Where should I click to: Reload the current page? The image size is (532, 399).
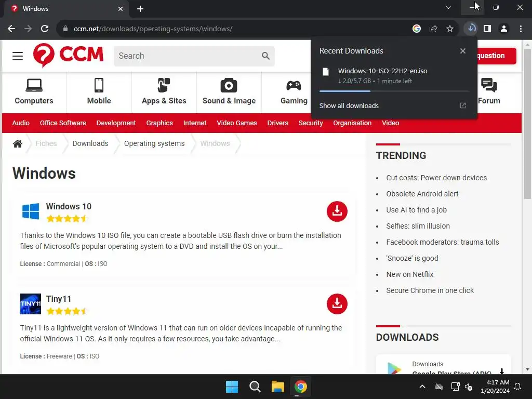[x=45, y=29]
